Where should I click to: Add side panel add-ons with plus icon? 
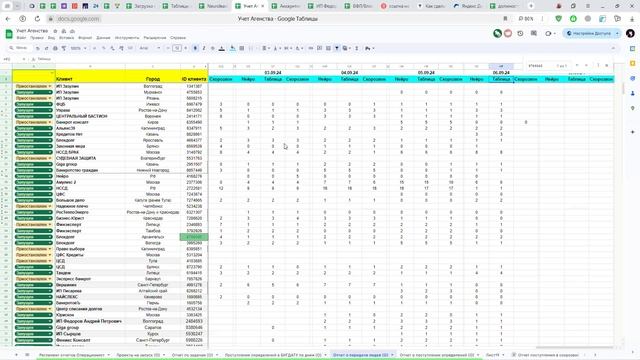point(632,132)
